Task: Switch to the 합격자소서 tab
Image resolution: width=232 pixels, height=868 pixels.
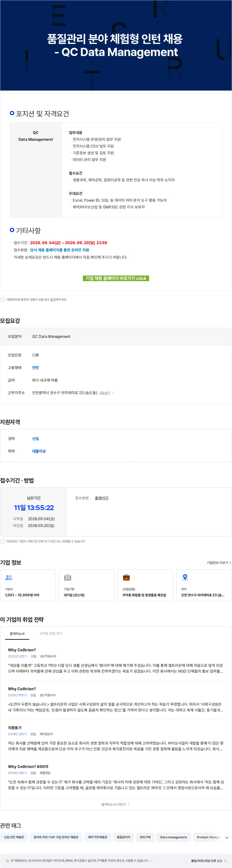Action: (17, 634)
